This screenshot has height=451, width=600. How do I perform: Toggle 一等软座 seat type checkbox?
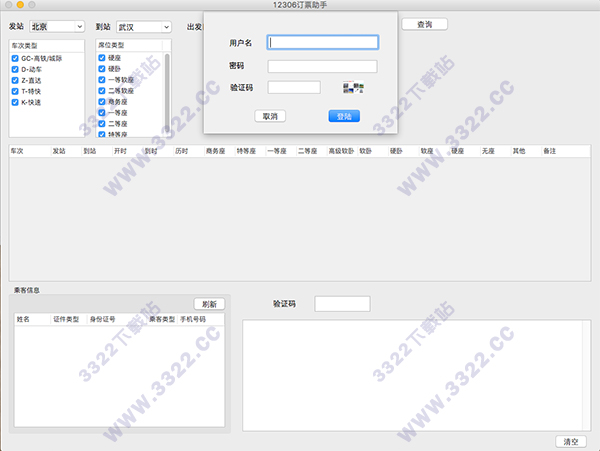(x=102, y=80)
